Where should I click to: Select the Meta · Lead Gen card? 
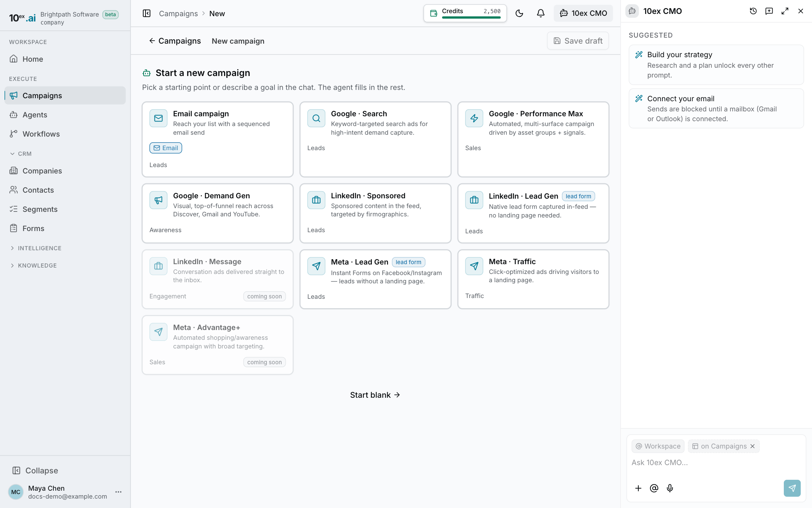pyautogui.click(x=376, y=279)
